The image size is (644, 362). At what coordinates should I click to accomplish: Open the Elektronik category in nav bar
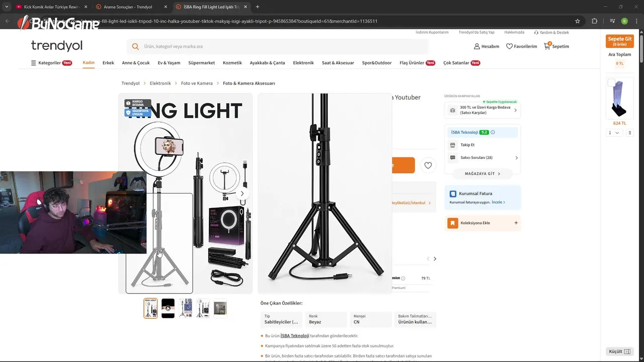pos(303,63)
